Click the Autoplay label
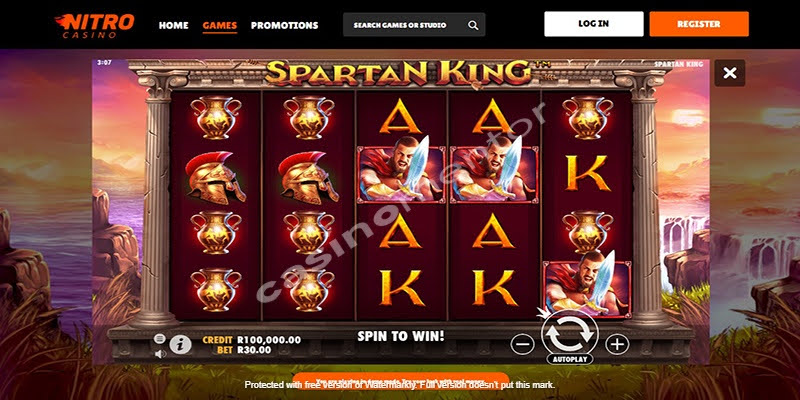The height and width of the screenshot is (400, 800). tap(569, 359)
